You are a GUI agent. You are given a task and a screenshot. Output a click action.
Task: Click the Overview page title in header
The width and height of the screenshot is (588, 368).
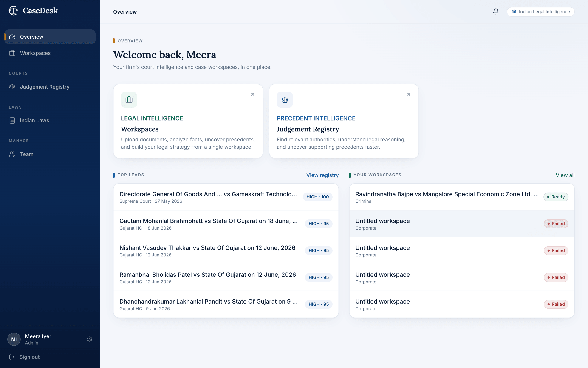click(x=125, y=12)
